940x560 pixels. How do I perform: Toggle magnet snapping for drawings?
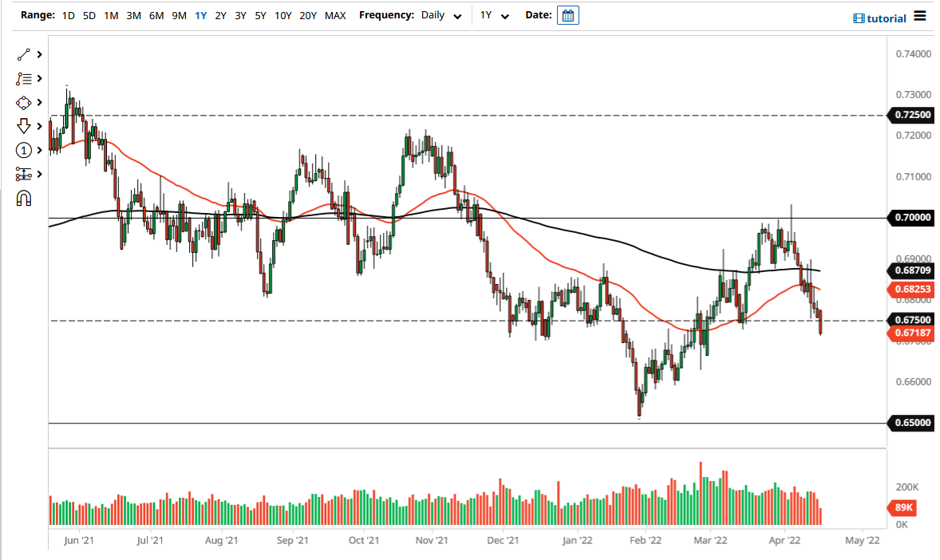[23, 198]
